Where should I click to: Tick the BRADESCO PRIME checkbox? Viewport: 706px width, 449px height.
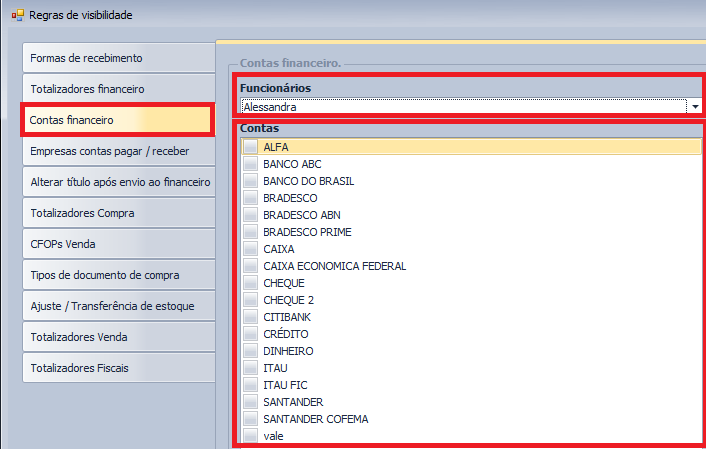tap(250, 232)
